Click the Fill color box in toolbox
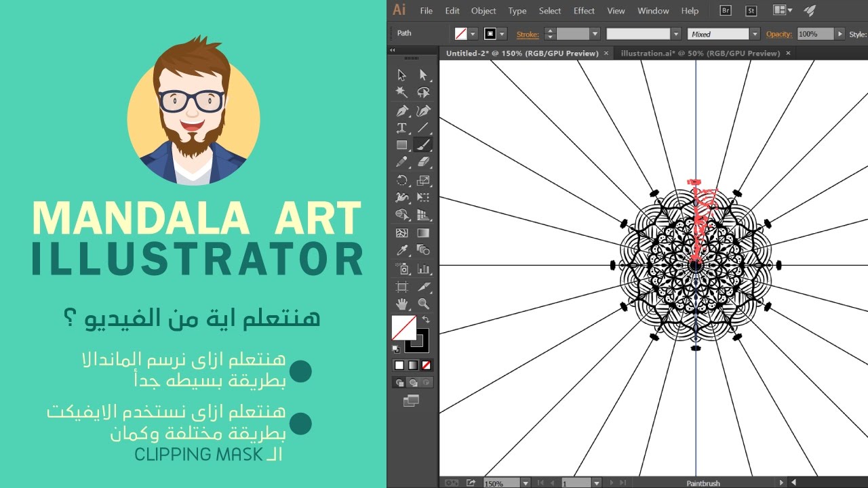 click(403, 328)
